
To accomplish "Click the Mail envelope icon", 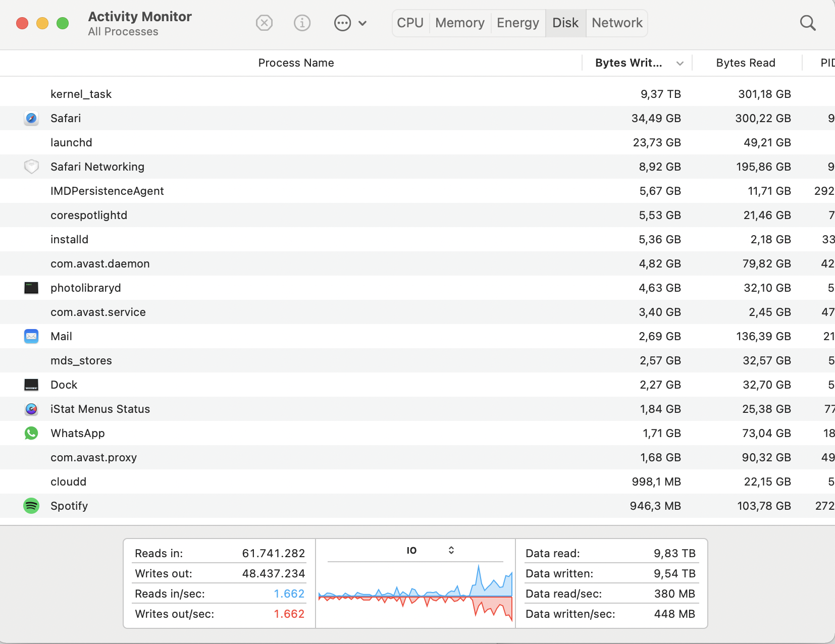I will 31,336.
